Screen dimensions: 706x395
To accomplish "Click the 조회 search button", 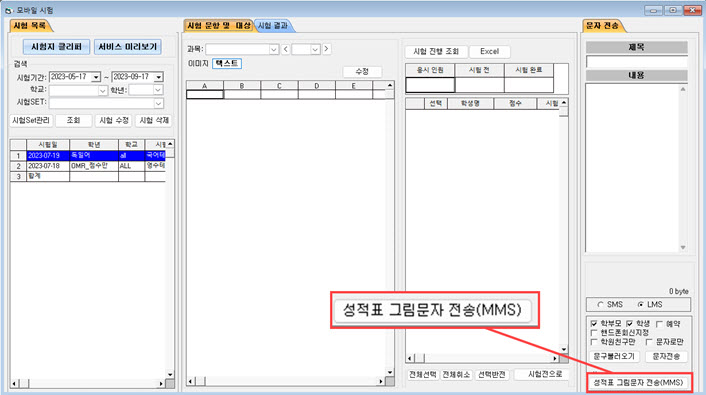I will coord(73,120).
